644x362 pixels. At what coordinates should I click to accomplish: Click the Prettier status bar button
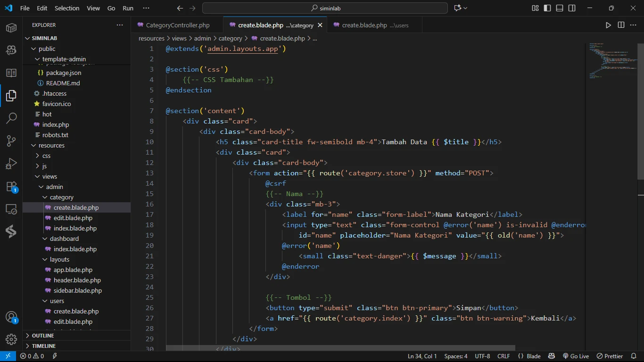(x=610, y=356)
